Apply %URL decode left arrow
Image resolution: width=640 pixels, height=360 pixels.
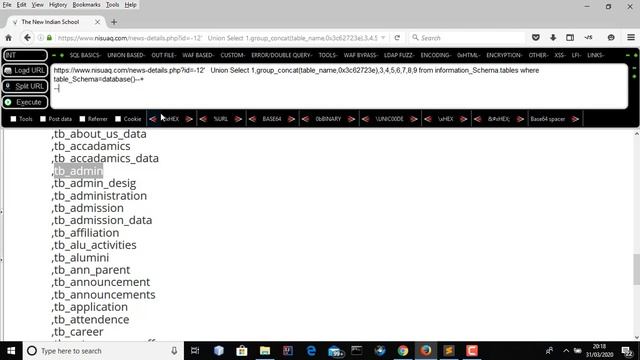click(x=203, y=119)
